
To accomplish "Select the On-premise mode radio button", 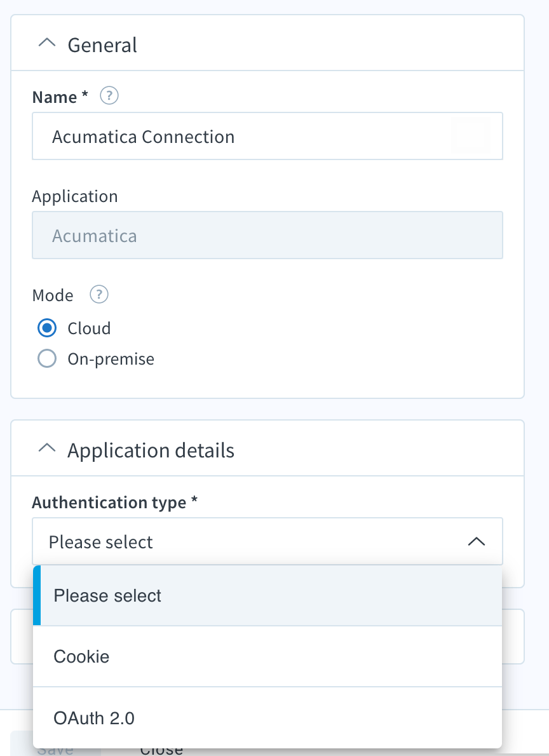I will (47, 359).
